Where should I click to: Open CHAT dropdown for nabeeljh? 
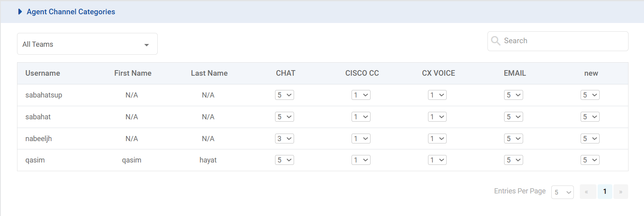[284, 139]
